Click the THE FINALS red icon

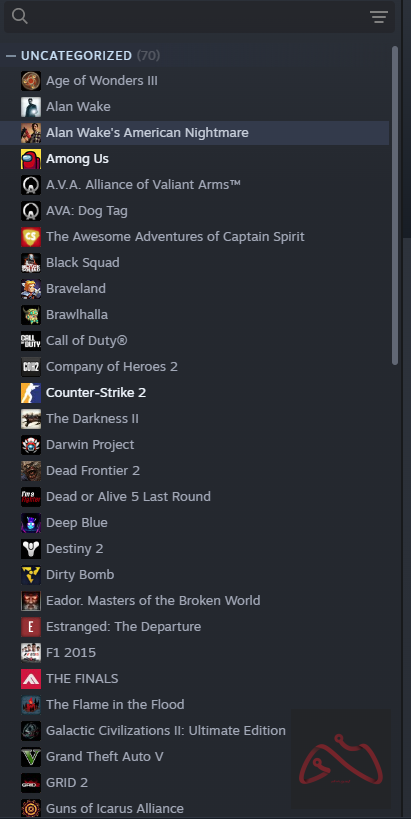point(31,679)
